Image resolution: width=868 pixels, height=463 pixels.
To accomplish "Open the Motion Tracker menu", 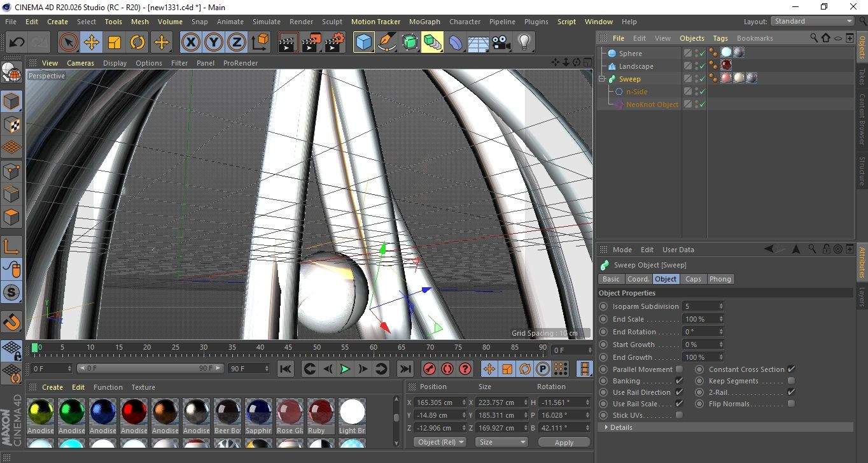I will coord(375,22).
